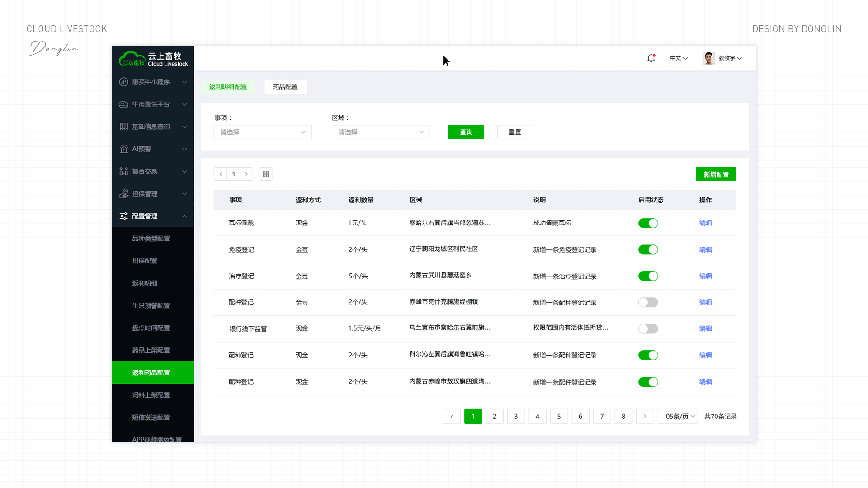Image resolution: width=868 pixels, height=488 pixels.
Task: Open the 事项 selection dropdown
Action: tap(262, 132)
